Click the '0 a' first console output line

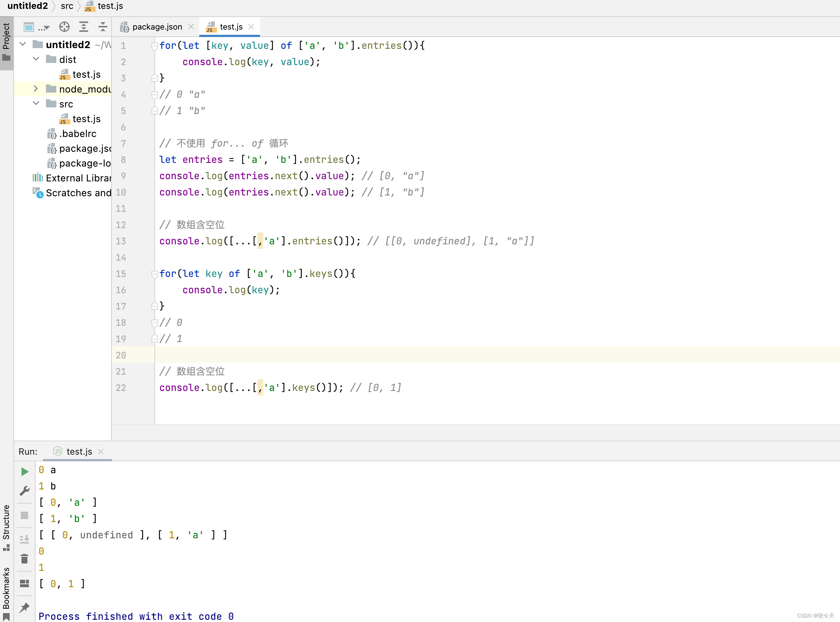tap(47, 469)
